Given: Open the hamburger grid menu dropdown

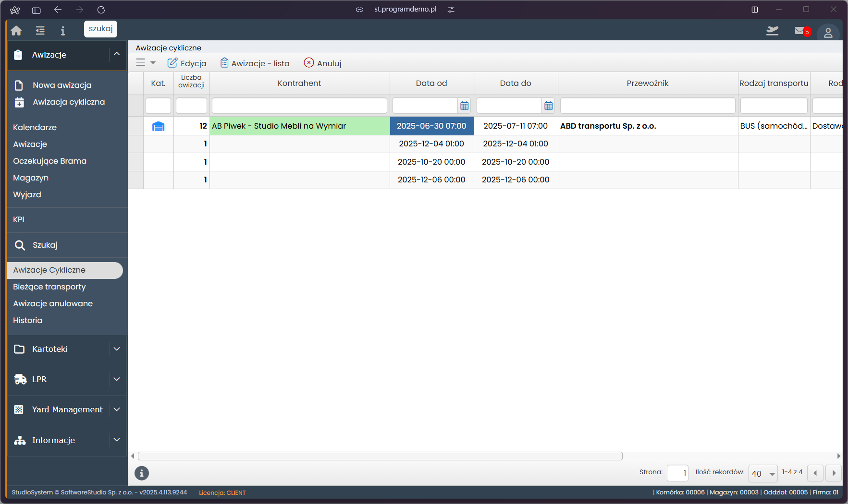Looking at the screenshot, I should [x=146, y=63].
